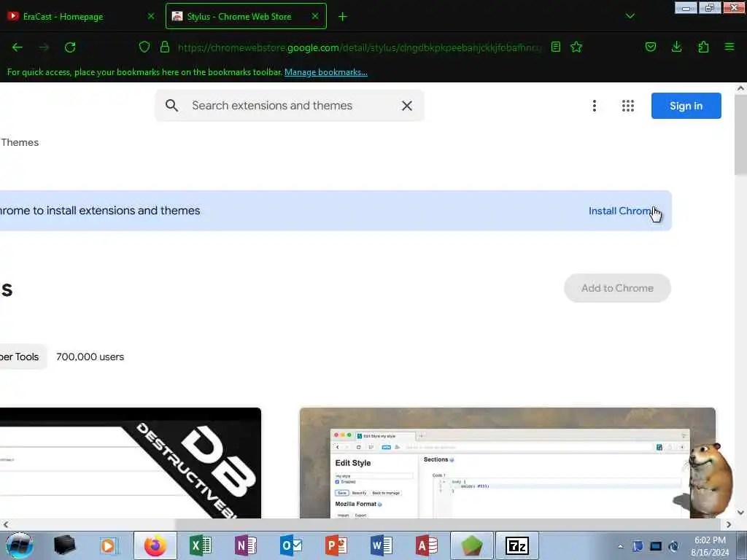Click the horizontal scroll right arrow
The width and height of the screenshot is (747, 560).
pyautogui.click(x=729, y=524)
